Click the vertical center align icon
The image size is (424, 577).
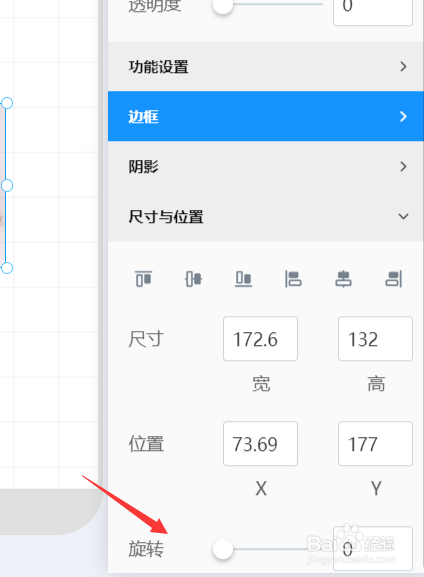pyautogui.click(x=193, y=279)
